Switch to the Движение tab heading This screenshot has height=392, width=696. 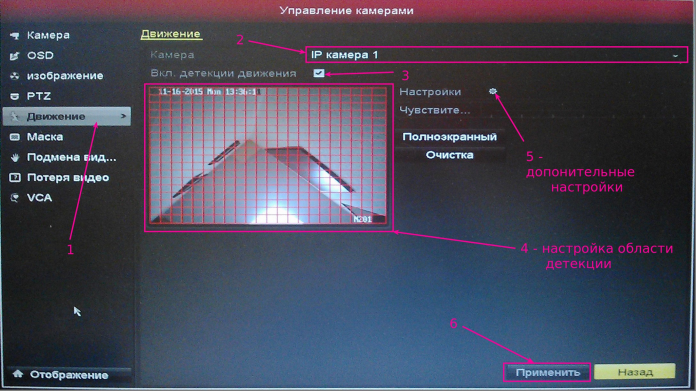point(171,34)
